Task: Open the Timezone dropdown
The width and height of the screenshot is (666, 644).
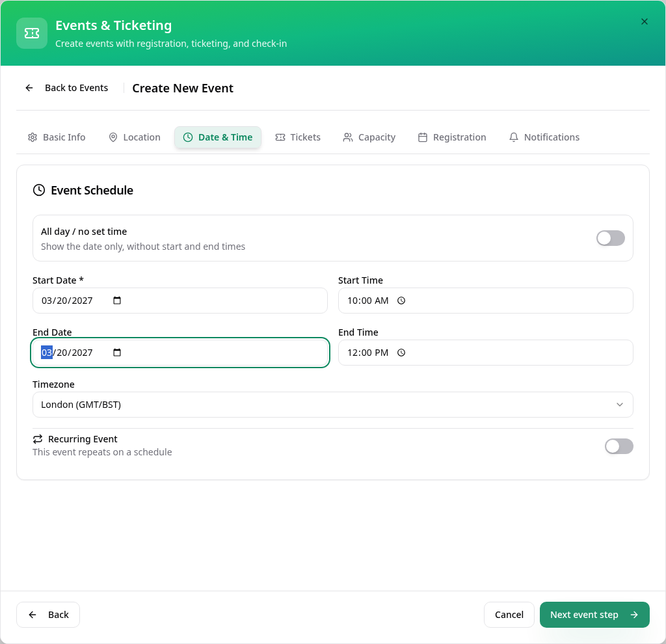Action: click(x=333, y=405)
